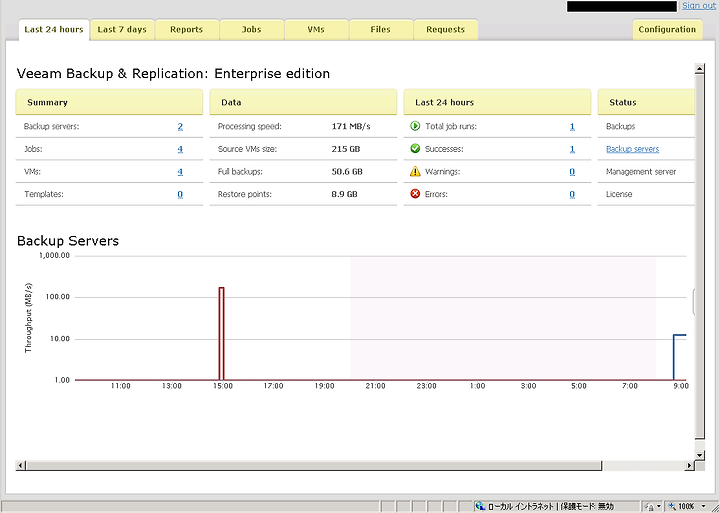Click the 8.9 GB restore points value
The height and width of the screenshot is (513, 720).
[344, 194]
